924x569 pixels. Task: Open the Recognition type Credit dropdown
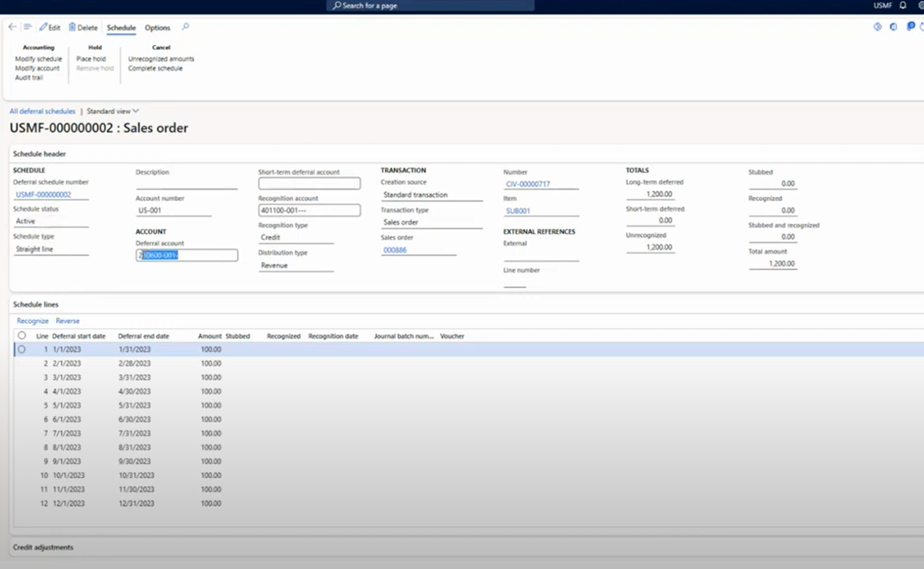point(296,238)
